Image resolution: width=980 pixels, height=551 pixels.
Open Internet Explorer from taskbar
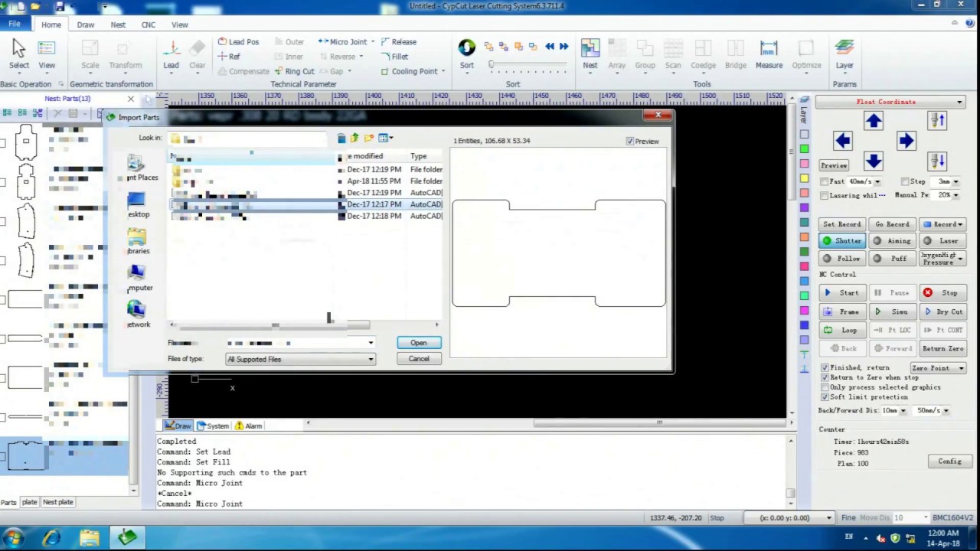51,538
